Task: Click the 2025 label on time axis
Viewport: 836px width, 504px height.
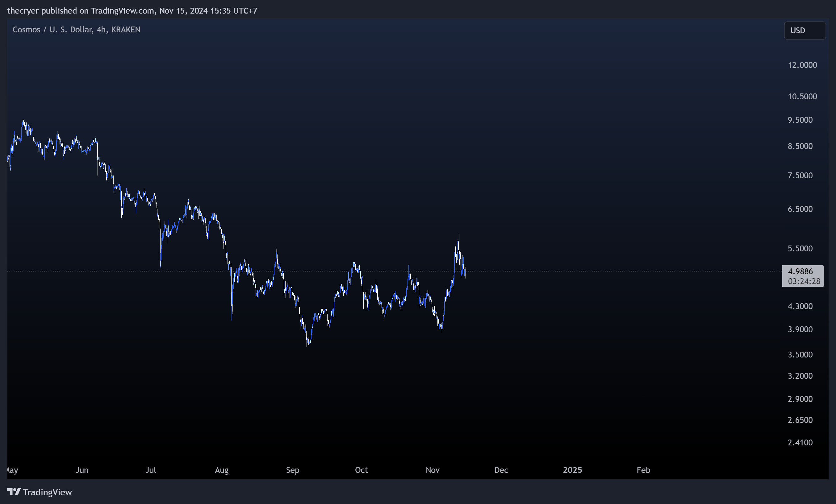Action: tap(572, 470)
